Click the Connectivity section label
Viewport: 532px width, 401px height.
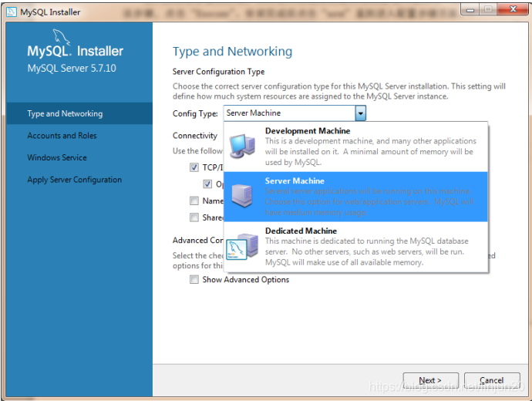click(195, 136)
